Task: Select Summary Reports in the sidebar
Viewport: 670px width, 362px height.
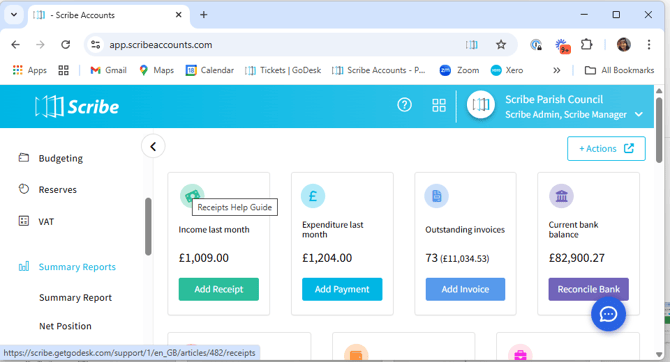Action: 77,267
